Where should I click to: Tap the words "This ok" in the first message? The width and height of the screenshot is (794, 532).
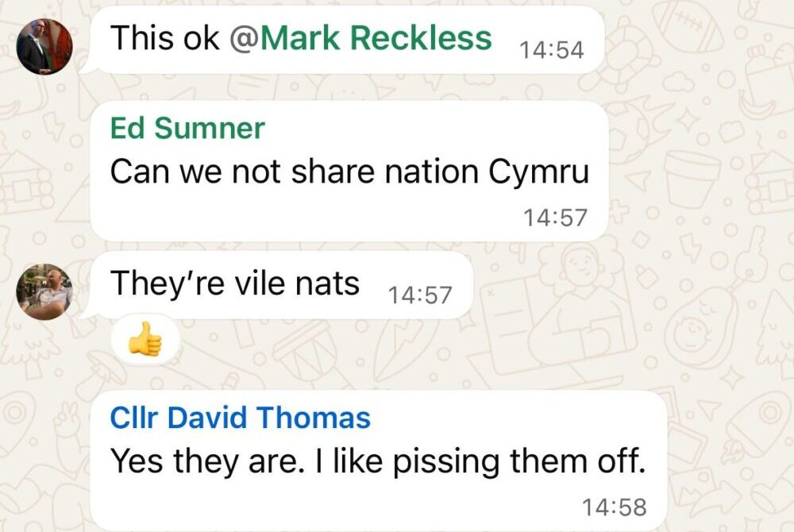(x=166, y=38)
